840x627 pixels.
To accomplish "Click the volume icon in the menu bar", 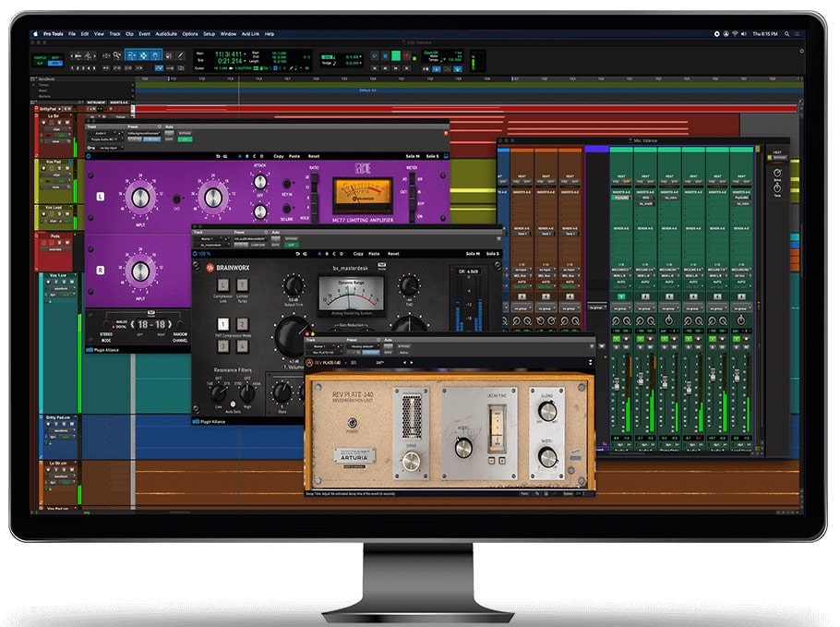I will (x=744, y=34).
